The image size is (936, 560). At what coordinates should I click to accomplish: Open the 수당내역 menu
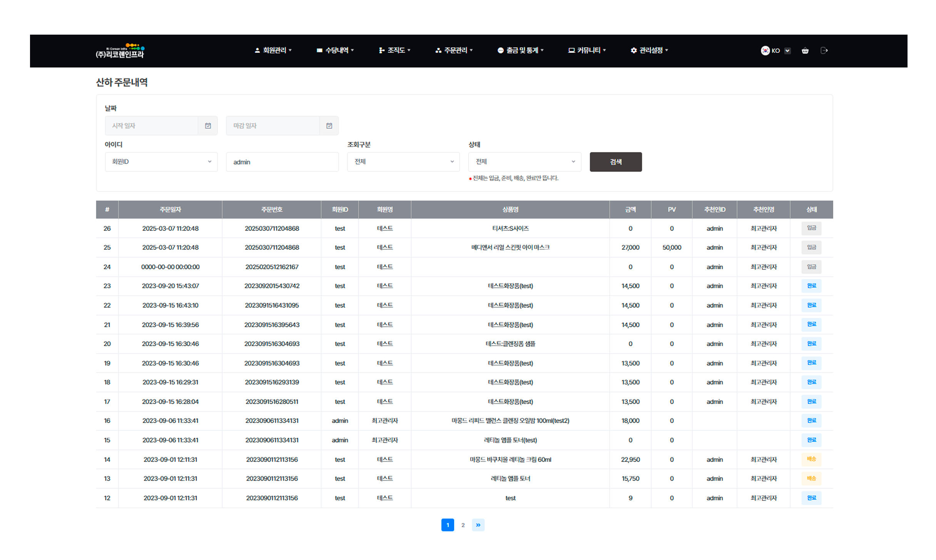(x=335, y=50)
